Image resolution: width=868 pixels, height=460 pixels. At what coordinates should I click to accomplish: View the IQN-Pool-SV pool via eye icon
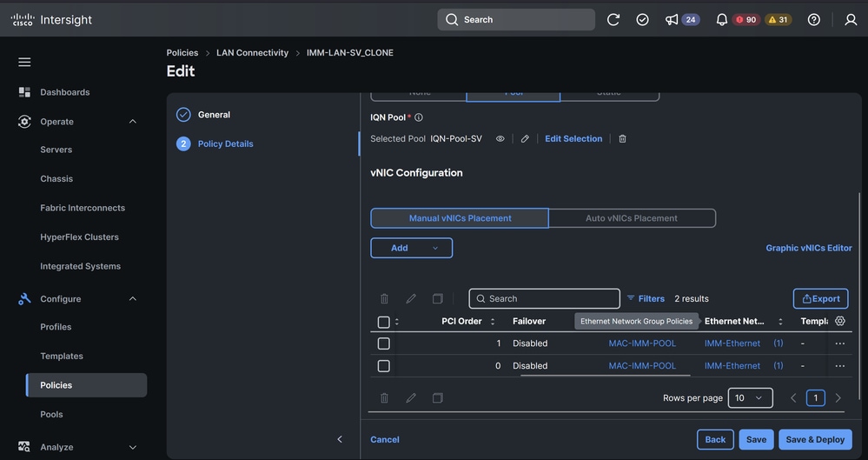pos(500,139)
